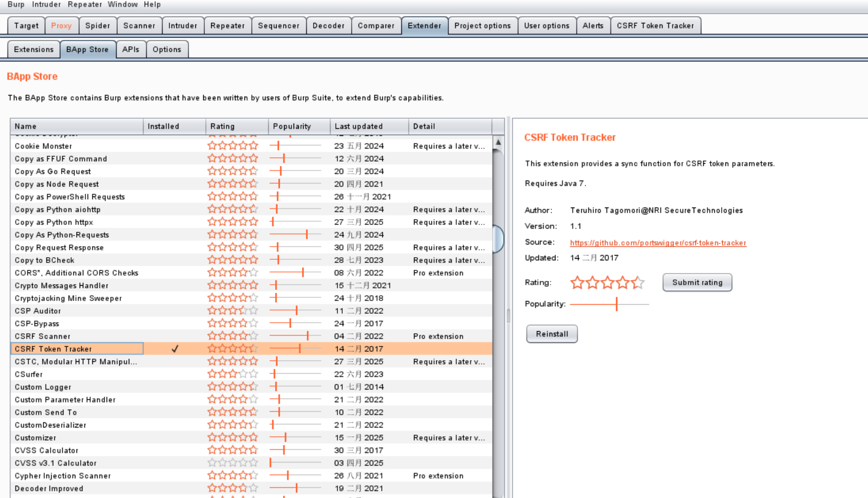Sort the list by Popularity column
Screen dimensions: 868x498
pos(299,126)
